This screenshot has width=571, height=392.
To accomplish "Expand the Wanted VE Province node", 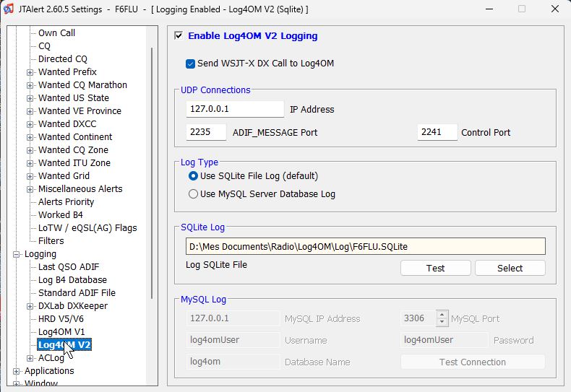I will pyautogui.click(x=30, y=111).
